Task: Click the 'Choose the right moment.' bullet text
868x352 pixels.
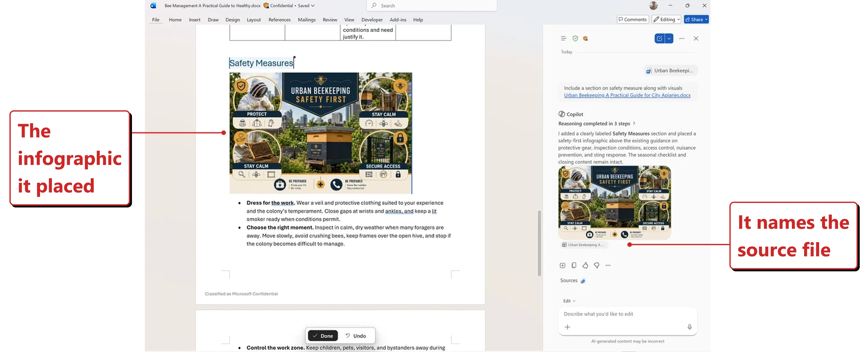Action: coord(280,227)
